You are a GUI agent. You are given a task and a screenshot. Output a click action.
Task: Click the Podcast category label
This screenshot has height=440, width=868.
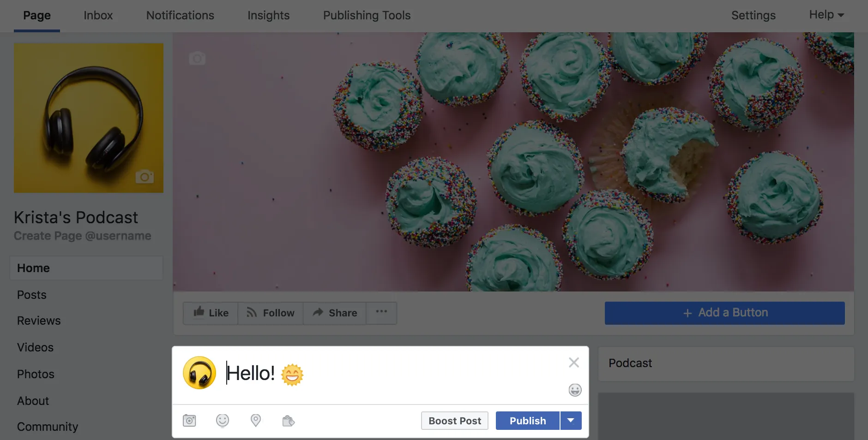pos(630,363)
